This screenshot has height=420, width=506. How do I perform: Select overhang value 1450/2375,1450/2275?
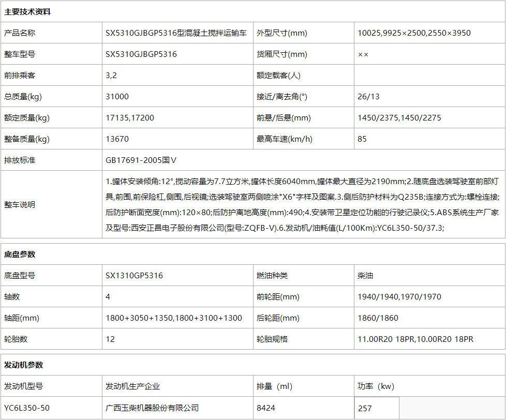[x=399, y=118]
